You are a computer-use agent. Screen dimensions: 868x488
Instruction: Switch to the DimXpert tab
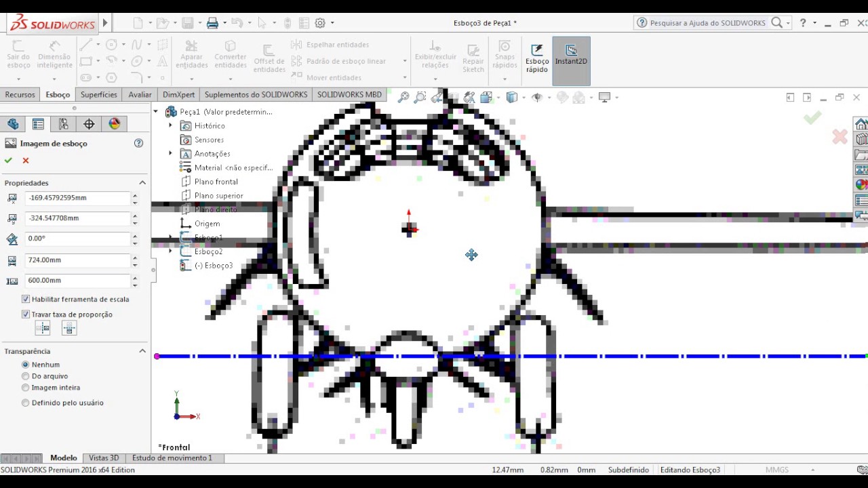point(179,95)
